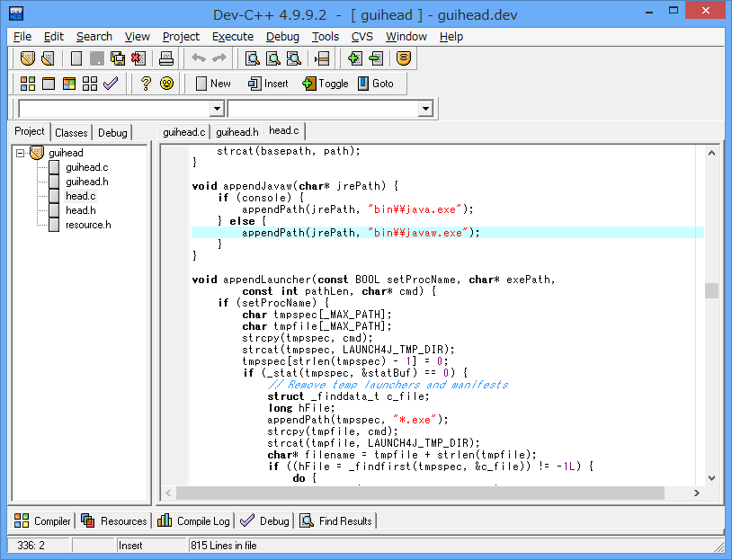Click the Go to Line icon
732x560 pixels.
(322, 58)
